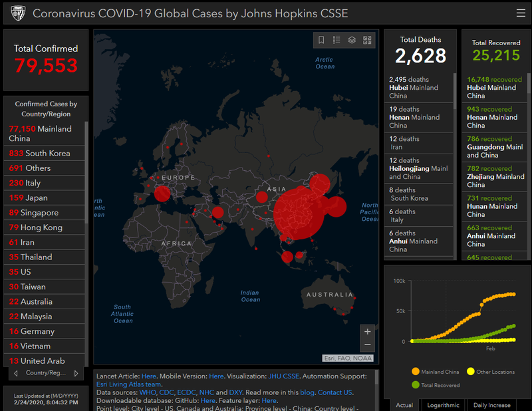532x411 pixels.
Task: Select 8 deaths South Korea entry
Action: pyautogui.click(x=419, y=194)
